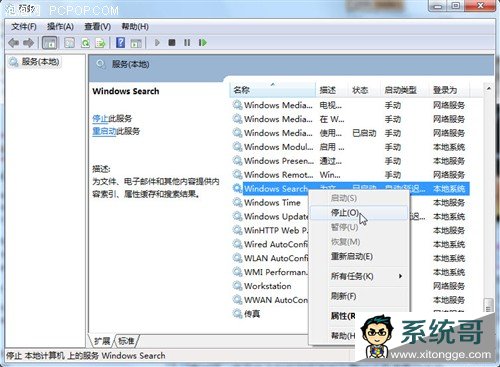Select the Windows Search service name

pos(275,189)
